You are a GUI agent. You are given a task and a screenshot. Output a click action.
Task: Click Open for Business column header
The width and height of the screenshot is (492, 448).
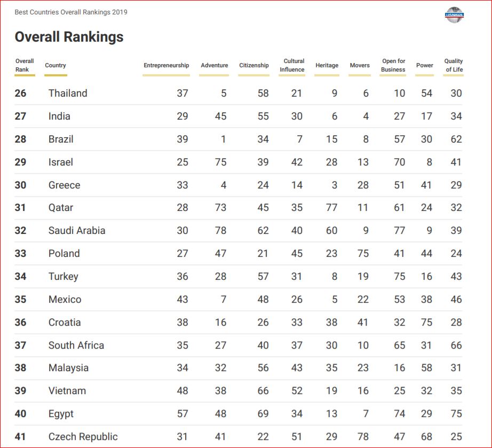[x=393, y=65]
